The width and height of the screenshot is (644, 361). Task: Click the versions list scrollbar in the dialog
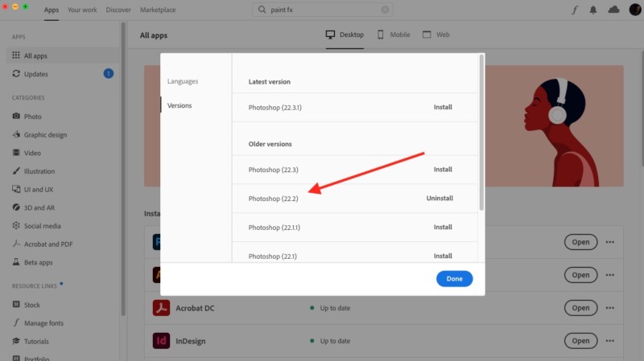tap(481, 133)
